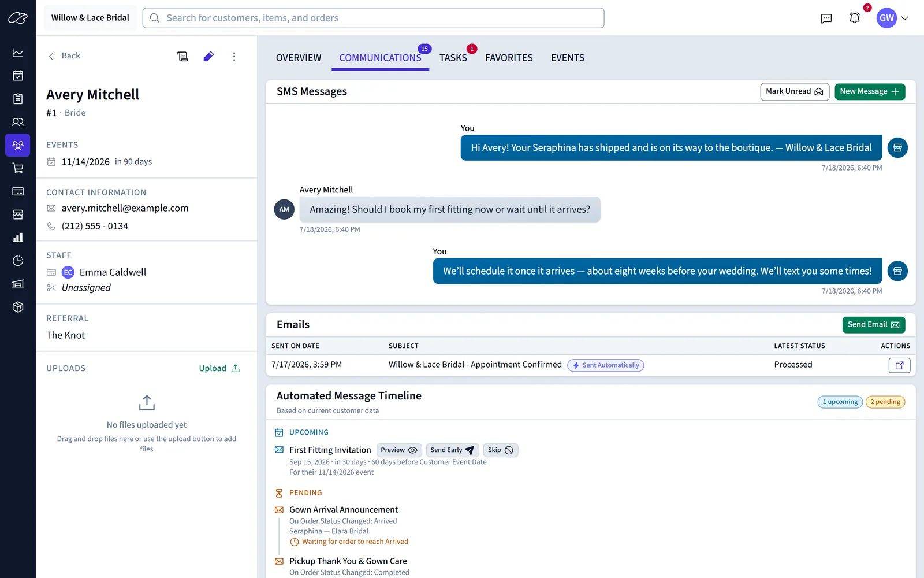
Task: Click The Knot referral value
Action: [x=65, y=335]
